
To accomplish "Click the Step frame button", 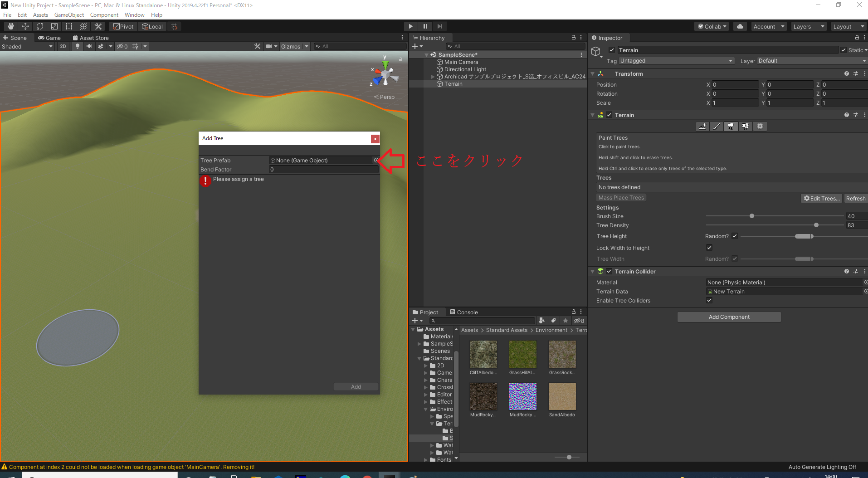I will coord(439,26).
